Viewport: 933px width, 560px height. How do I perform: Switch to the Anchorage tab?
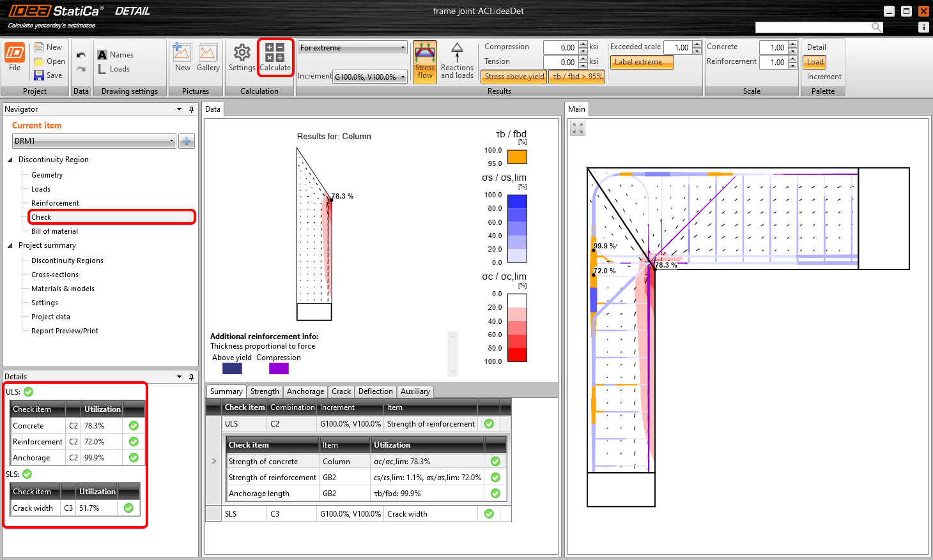(x=305, y=391)
